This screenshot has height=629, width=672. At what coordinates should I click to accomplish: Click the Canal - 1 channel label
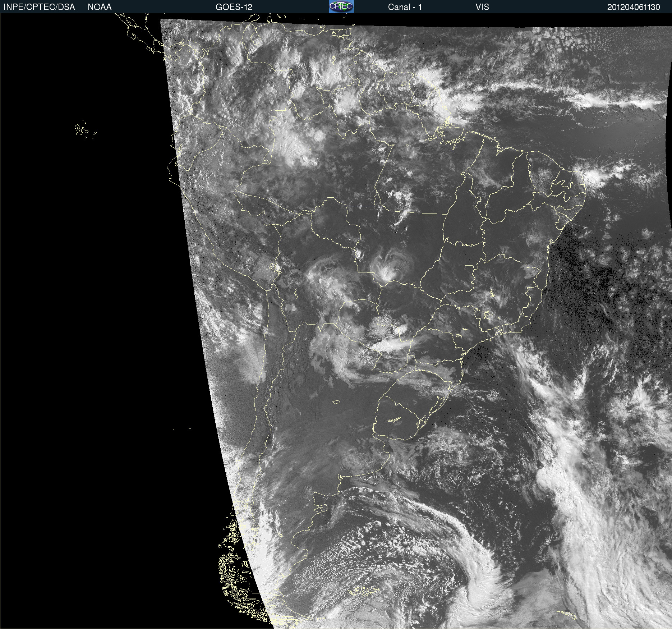click(x=405, y=7)
